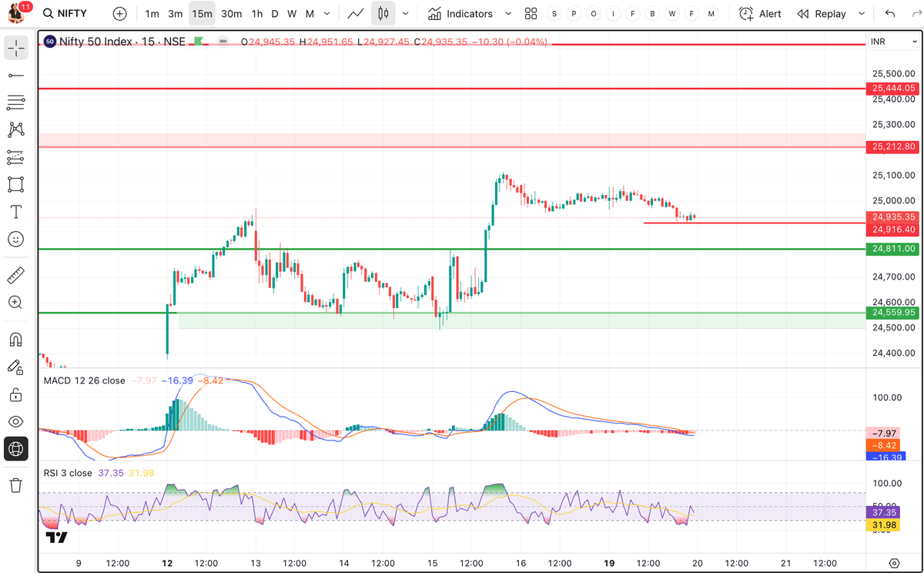Toggle magnet mode on
Screen dimensions: 924x573
(x=15, y=338)
